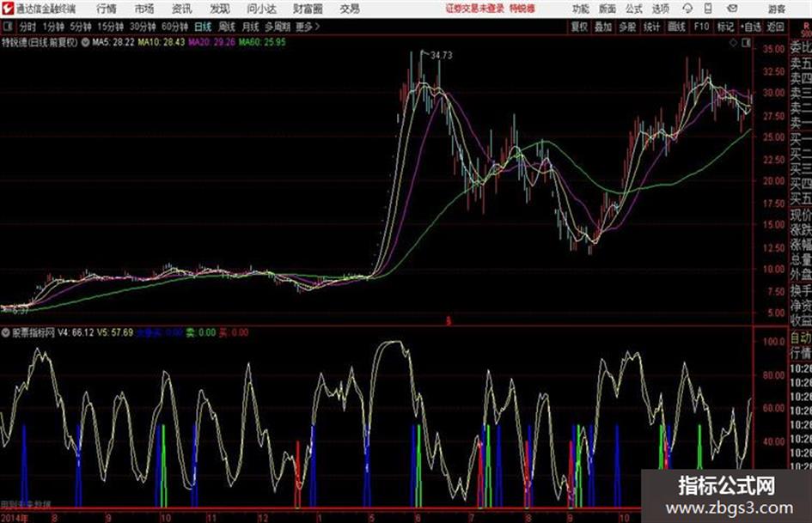Switch to the 15分钟 period tab
This screenshot has height=523, width=812.
click(111, 27)
